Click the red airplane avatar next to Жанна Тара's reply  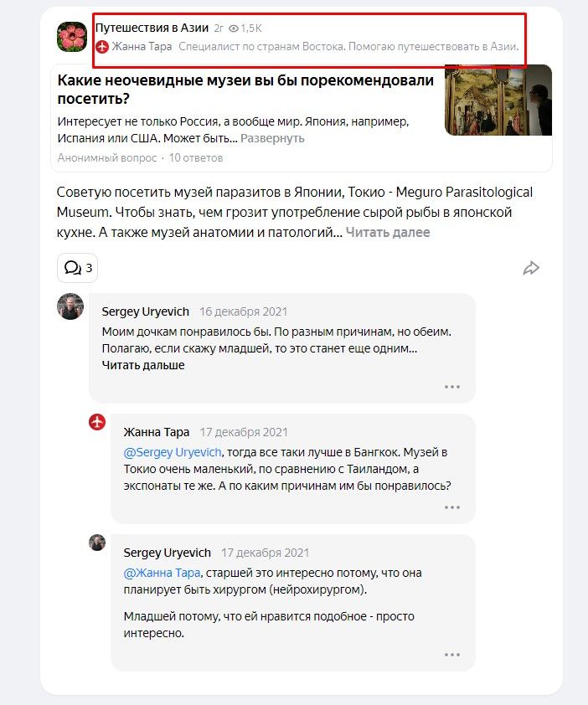pos(97,422)
